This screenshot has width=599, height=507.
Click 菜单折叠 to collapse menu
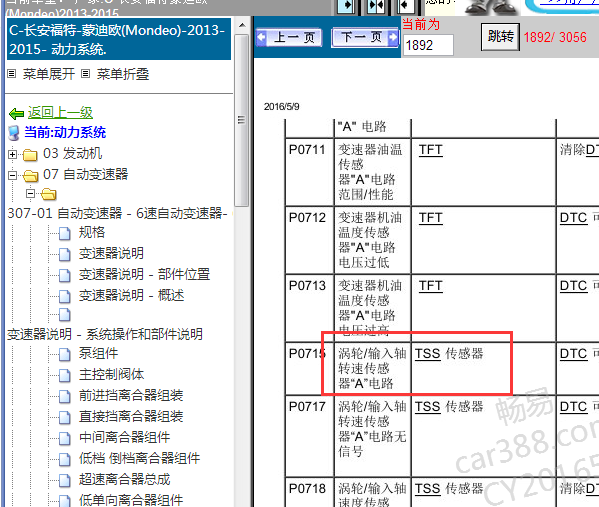[123, 74]
